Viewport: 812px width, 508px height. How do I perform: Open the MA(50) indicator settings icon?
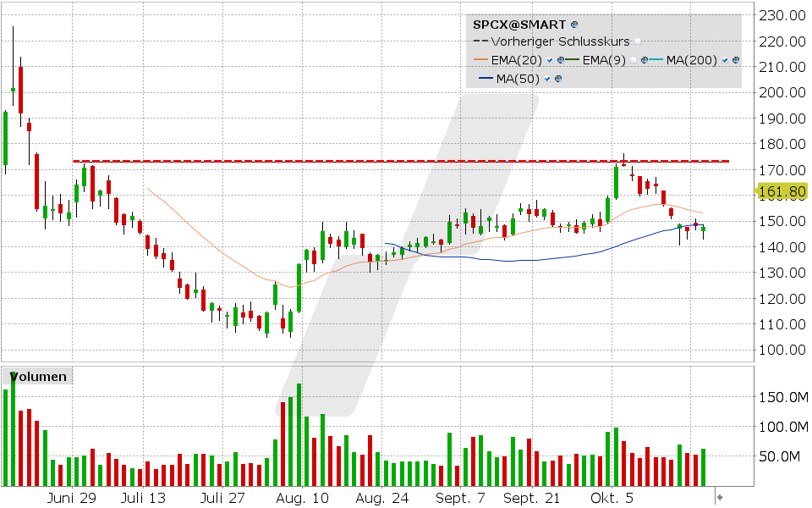click(x=557, y=79)
